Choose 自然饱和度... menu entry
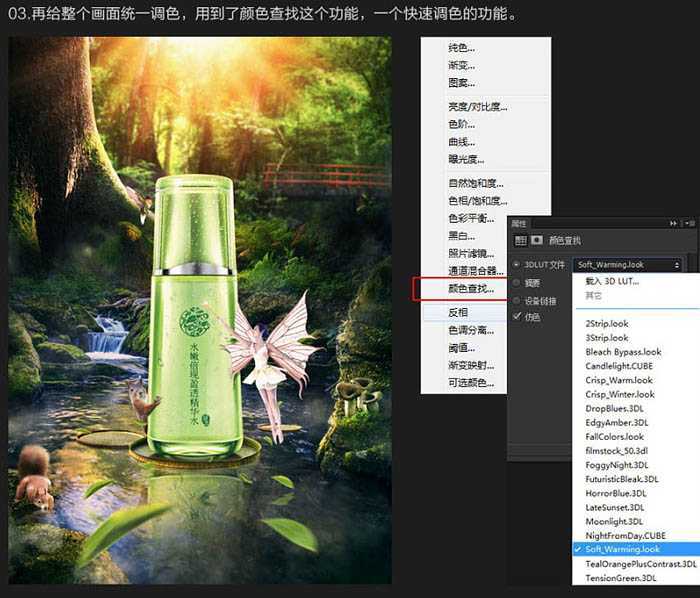 476,183
